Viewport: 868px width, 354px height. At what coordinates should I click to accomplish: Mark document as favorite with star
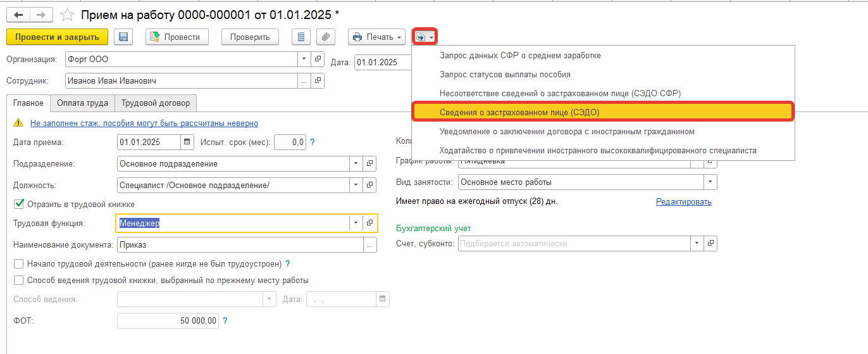[x=65, y=15]
